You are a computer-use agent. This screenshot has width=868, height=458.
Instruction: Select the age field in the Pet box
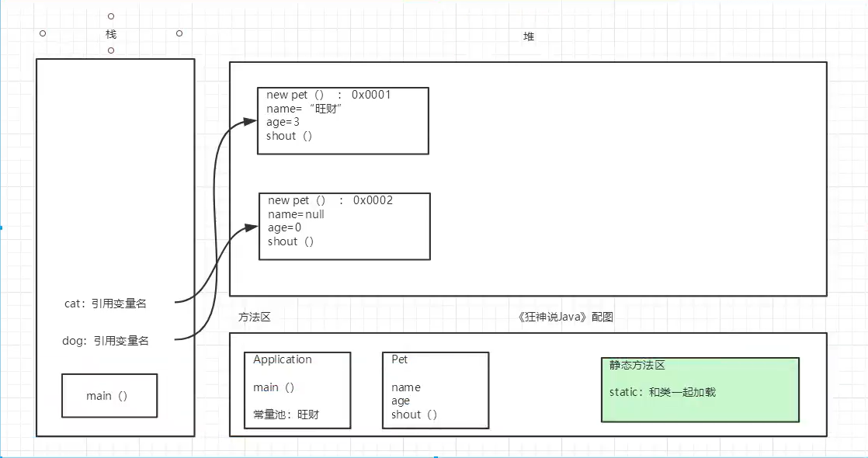[401, 401]
